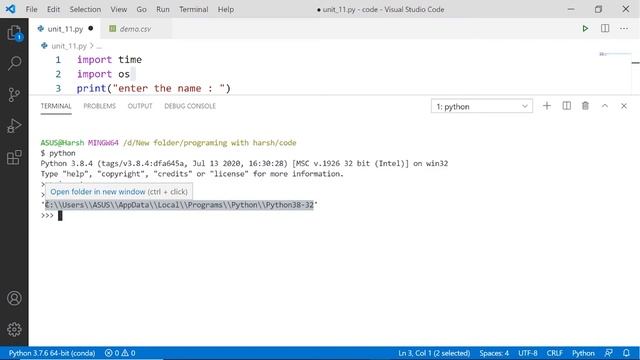Open the Terminal menu

[193, 9]
